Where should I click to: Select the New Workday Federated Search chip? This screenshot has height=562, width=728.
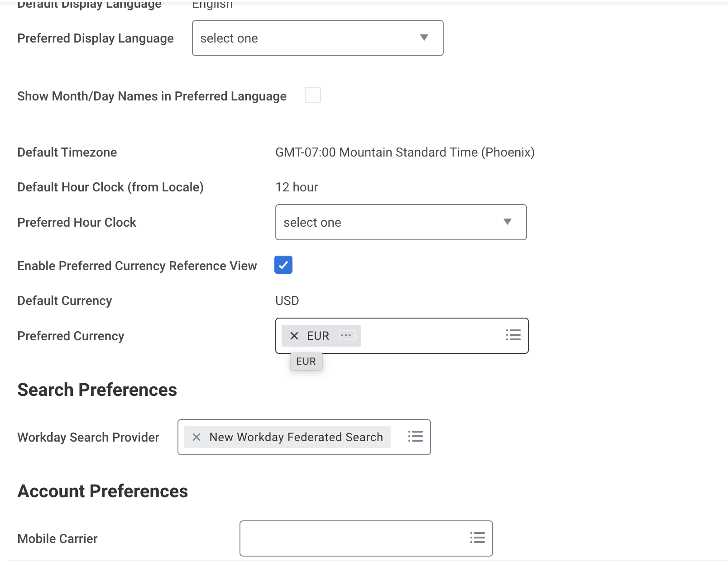coord(296,437)
